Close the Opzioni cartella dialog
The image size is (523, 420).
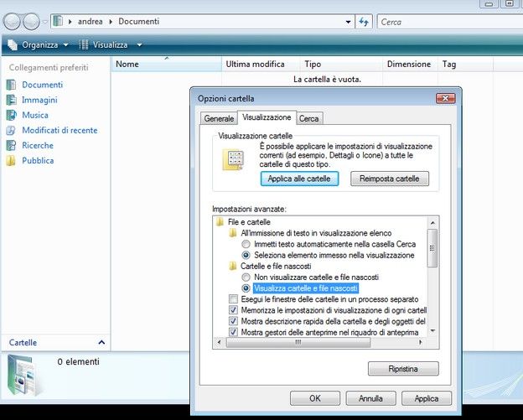[x=445, y=98]
